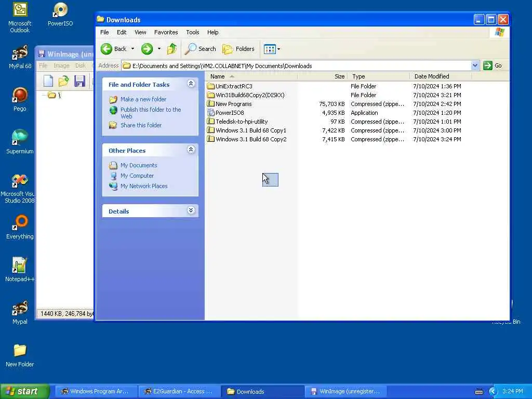Collapse the File and Folder Tasks panel
The height and width of the screenshot is (399, 532).
pyautogui.click(x=191, y=84)
